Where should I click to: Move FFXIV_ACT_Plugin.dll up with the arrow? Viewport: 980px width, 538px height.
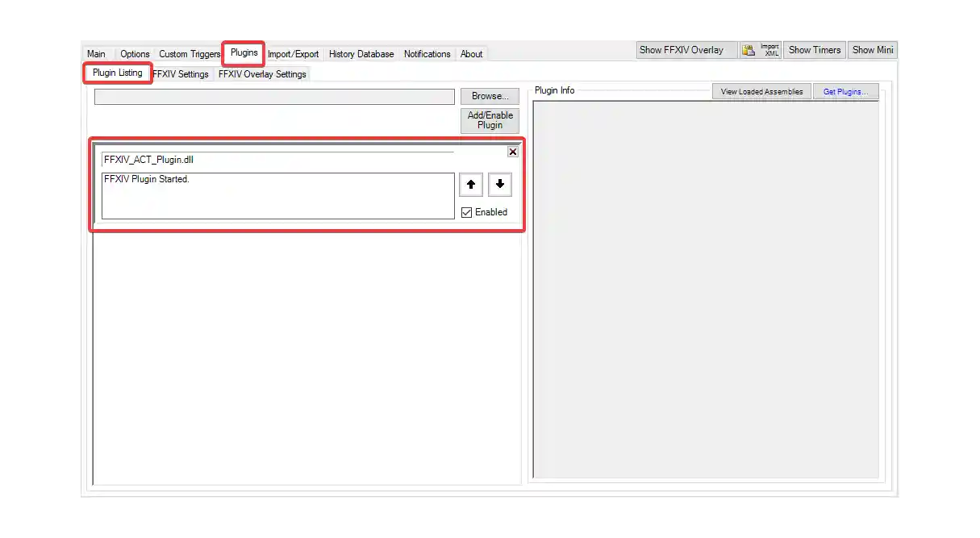470,185
